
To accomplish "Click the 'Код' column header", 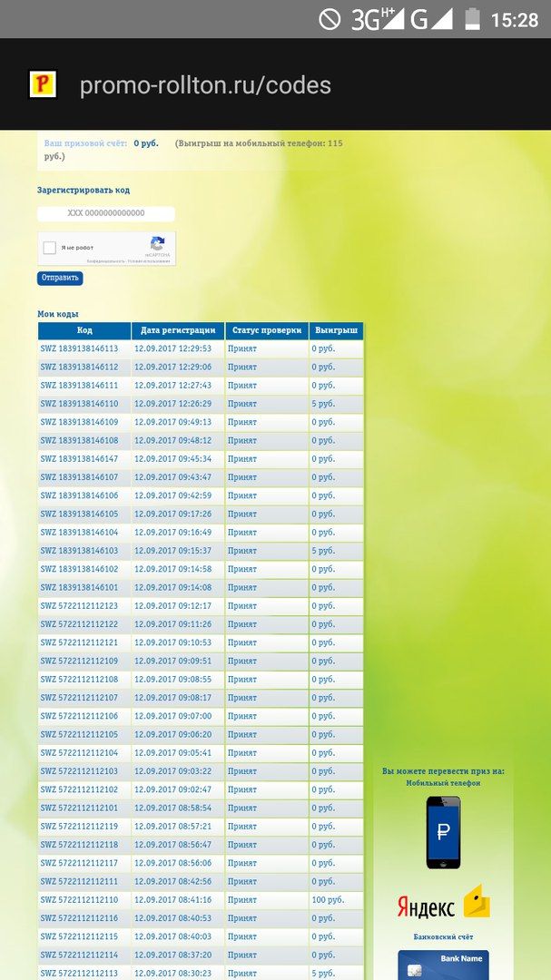I will (84, 330).
